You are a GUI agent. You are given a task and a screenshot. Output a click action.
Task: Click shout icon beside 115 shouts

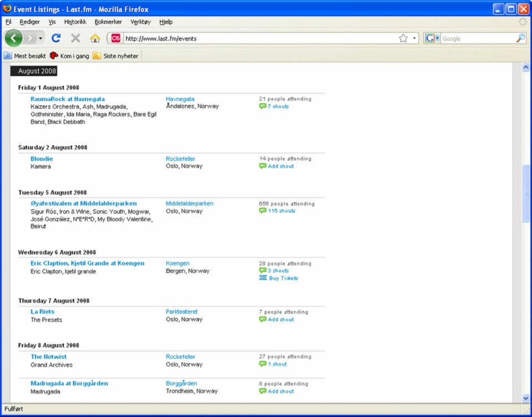tap(262, 211)
